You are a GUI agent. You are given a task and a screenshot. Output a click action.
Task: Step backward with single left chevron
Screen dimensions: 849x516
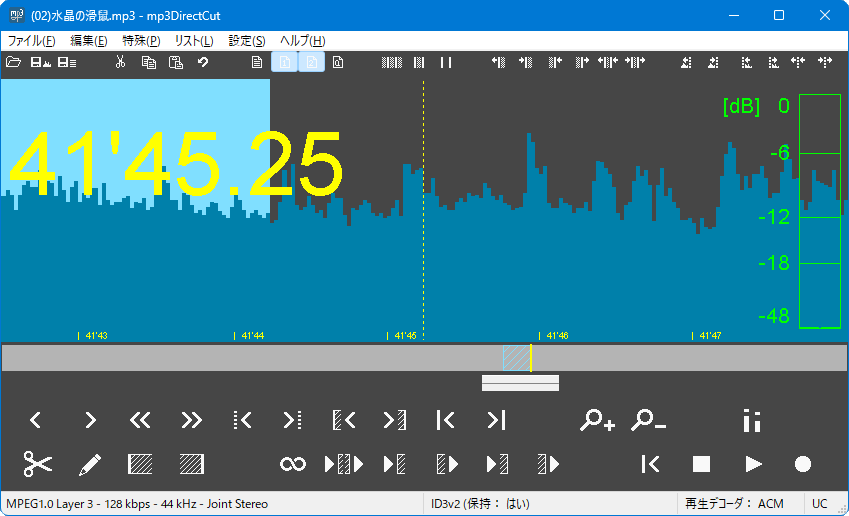[x=36, y=420]
